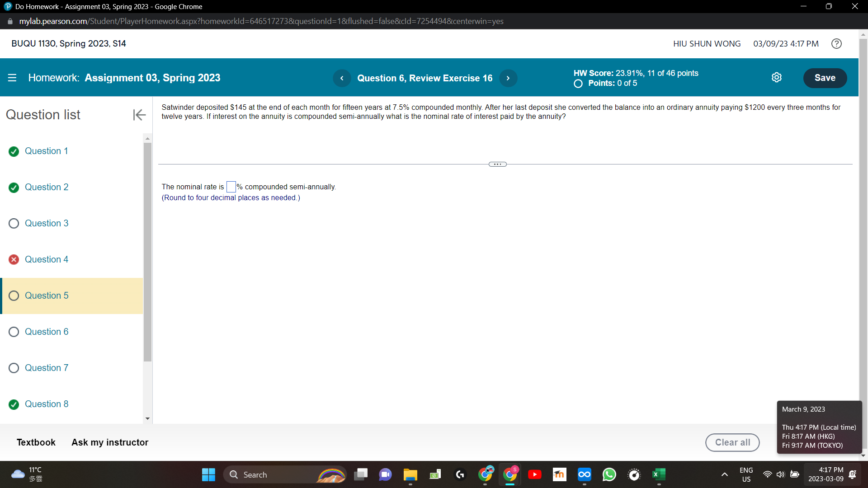Click the Question list scrollbar thumb
This screenshot has width=868, height=488.
147,252
